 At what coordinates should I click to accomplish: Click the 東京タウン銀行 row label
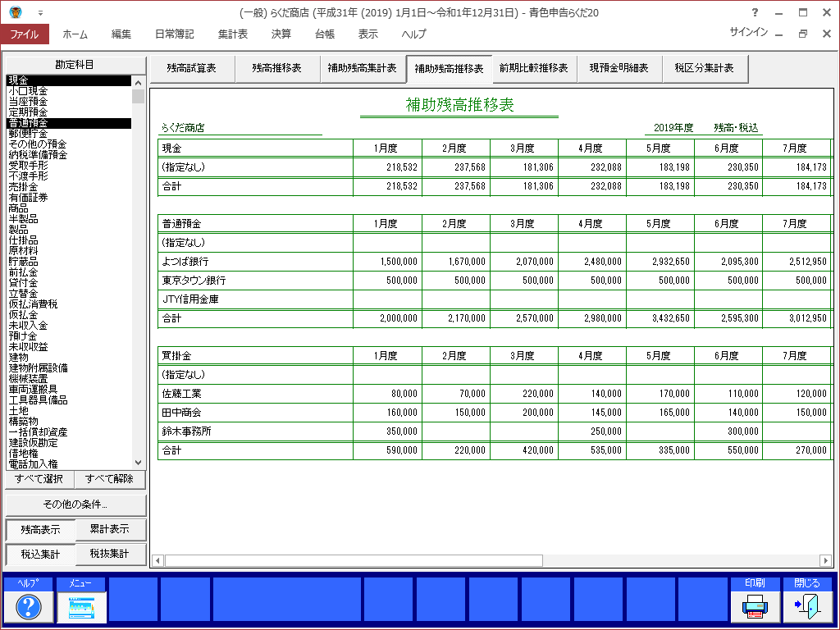tap(194, 281)
